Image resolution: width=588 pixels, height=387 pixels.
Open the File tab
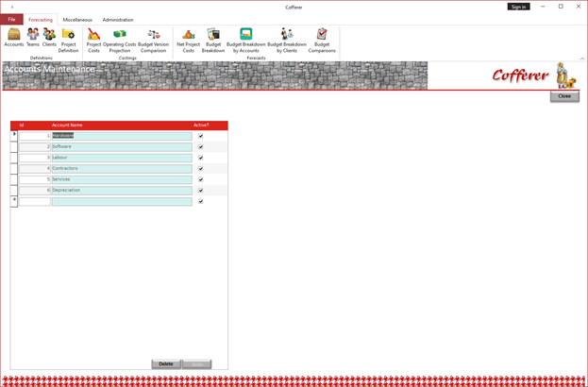coord(11,20)
